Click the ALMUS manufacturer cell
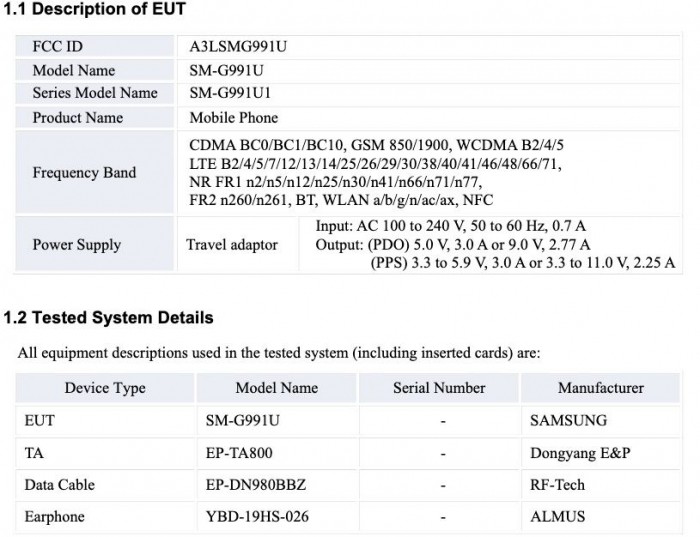 point(557,517)
